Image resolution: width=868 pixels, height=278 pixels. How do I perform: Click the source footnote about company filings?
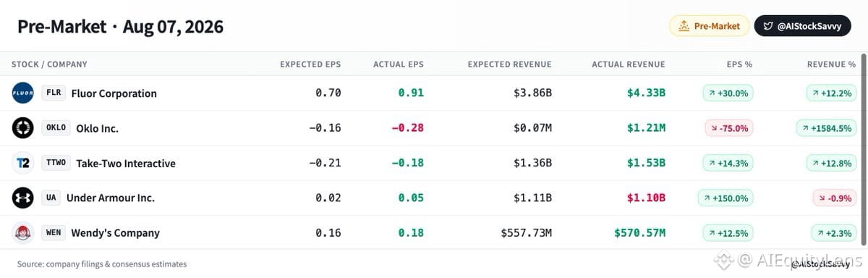coord(102,264)
